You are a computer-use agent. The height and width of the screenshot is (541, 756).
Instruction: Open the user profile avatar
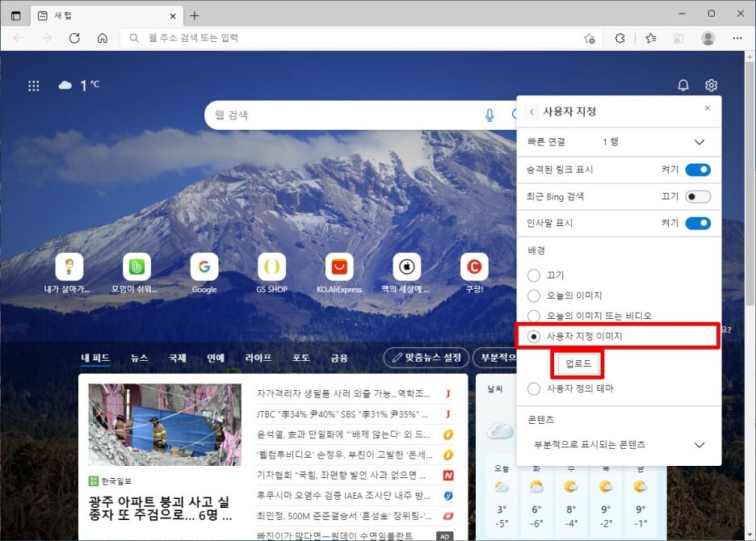coord(708,38)
